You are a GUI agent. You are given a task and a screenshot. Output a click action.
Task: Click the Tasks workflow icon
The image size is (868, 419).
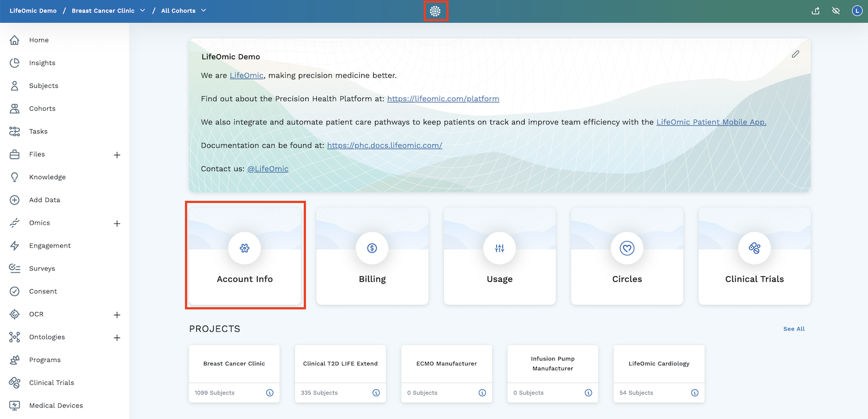pos(15,131)
